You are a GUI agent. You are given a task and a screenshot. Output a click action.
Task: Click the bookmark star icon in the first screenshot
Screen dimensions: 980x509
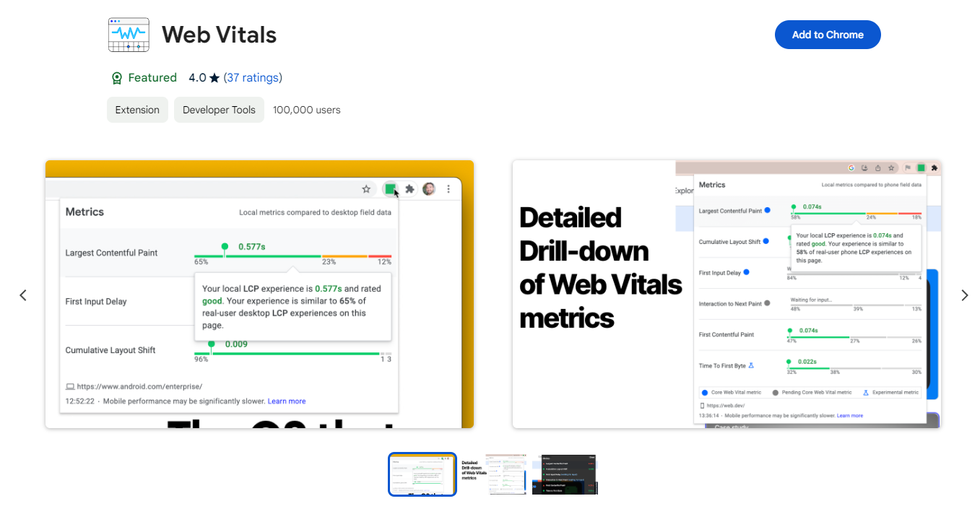pos(366,189)
